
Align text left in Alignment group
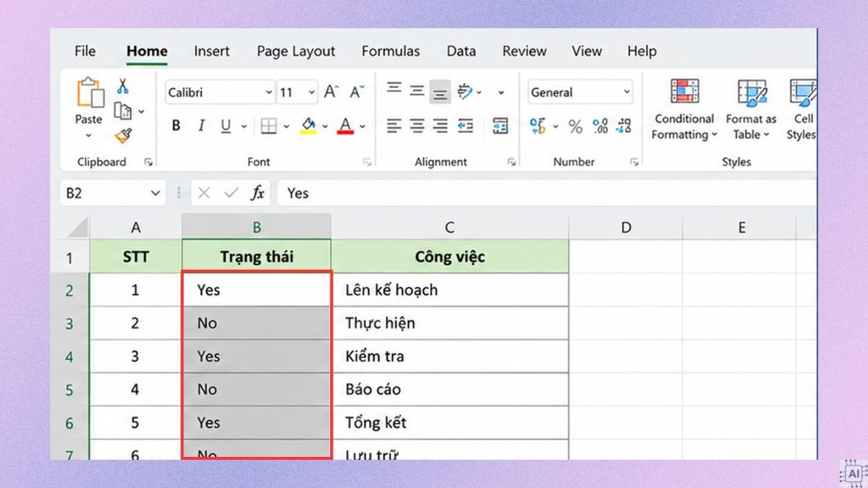point(393,127)
